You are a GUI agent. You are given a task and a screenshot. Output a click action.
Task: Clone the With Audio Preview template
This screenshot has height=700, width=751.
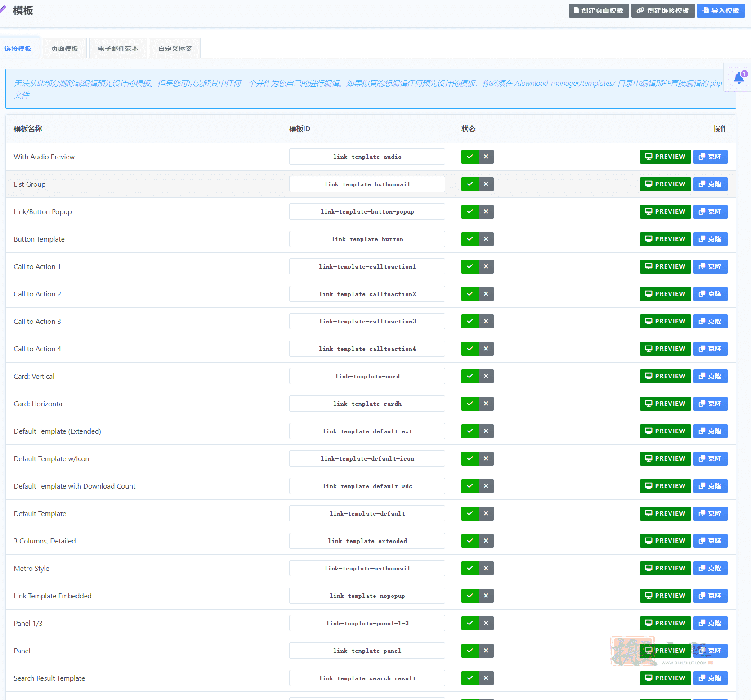(x=710, y=157)
